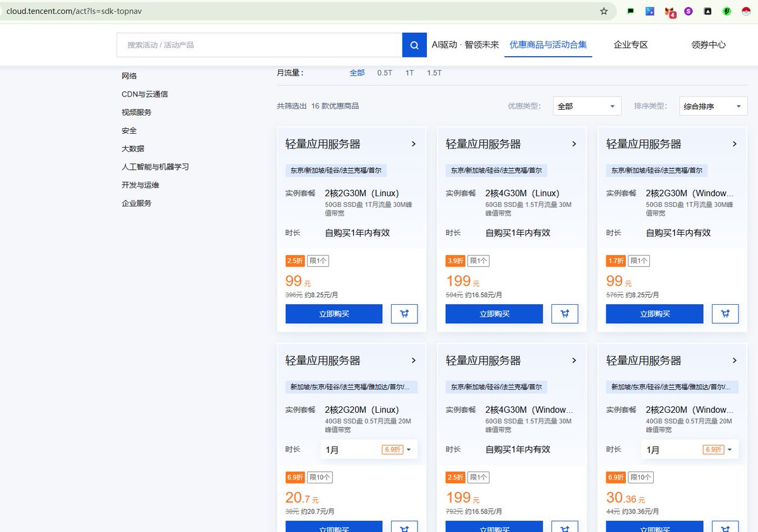This screenshot has width=758, height=532.
Task: Click the 2.5折 badge on 2核2G30M Linux card
Action: 296,261
